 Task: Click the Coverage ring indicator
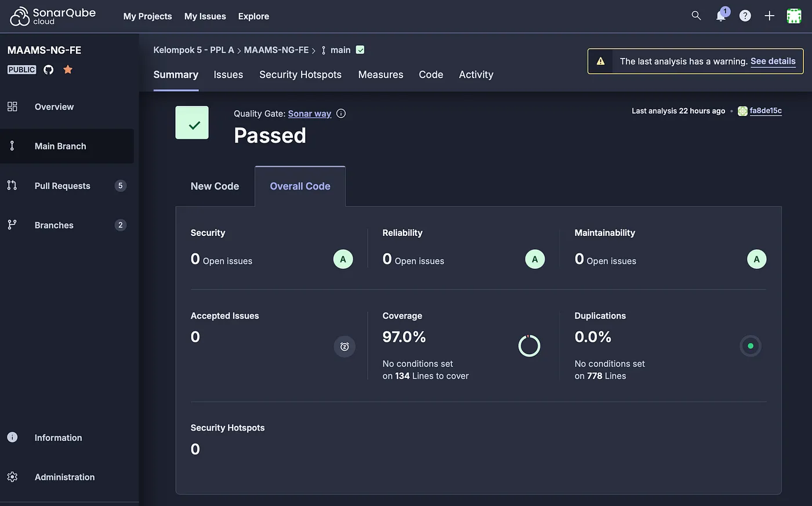tap(529, 346)
